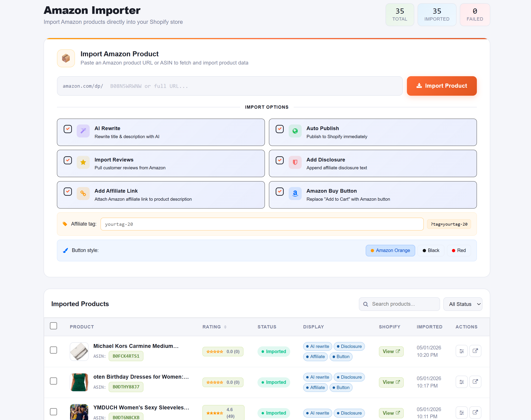
Task: Choose Amazon Orange button style
Action: pyautogui.click(x=390, y=250)
